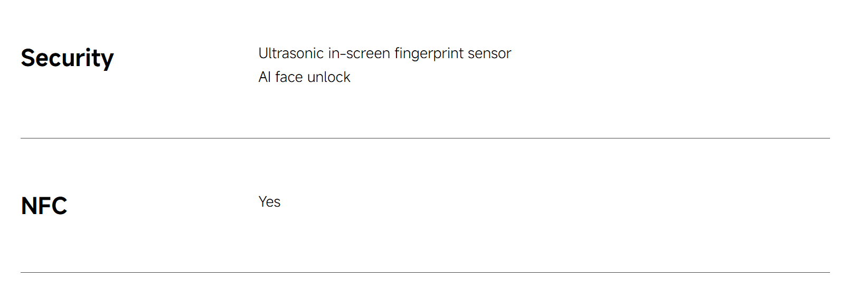Click the NFC section heading

(x=44, y=206)
